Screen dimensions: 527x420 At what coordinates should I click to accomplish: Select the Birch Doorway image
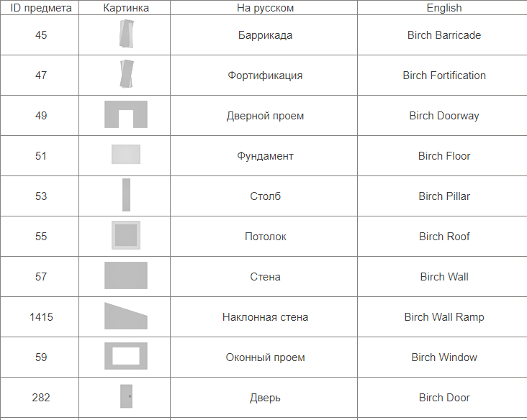(x=126, y=115)
